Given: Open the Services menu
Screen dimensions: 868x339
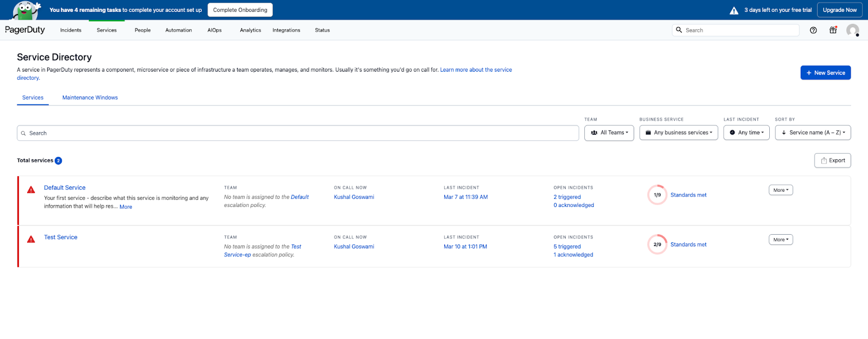Looking at the screenshot, I should point(107,30).
